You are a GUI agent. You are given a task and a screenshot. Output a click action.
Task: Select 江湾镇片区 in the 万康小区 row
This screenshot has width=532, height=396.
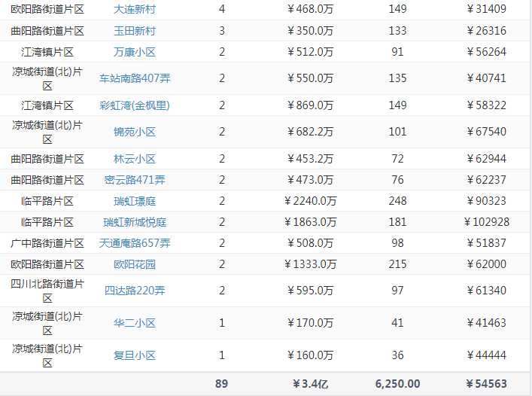point(47,52)
